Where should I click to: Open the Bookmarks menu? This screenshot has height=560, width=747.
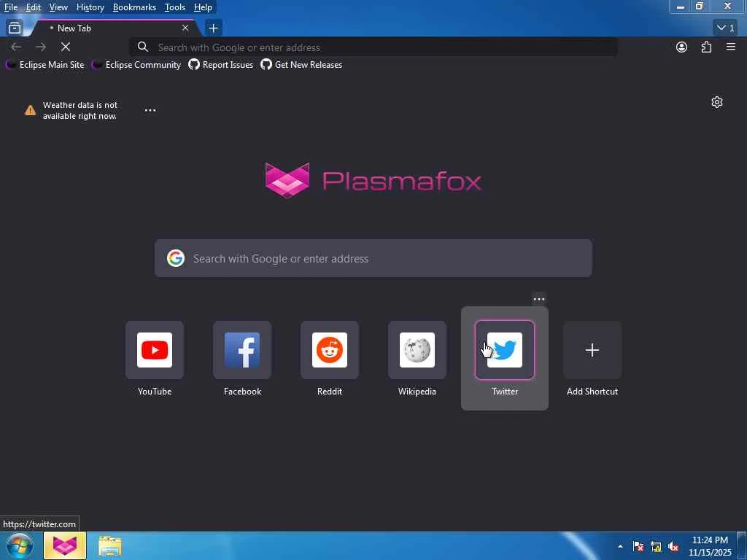134,7
